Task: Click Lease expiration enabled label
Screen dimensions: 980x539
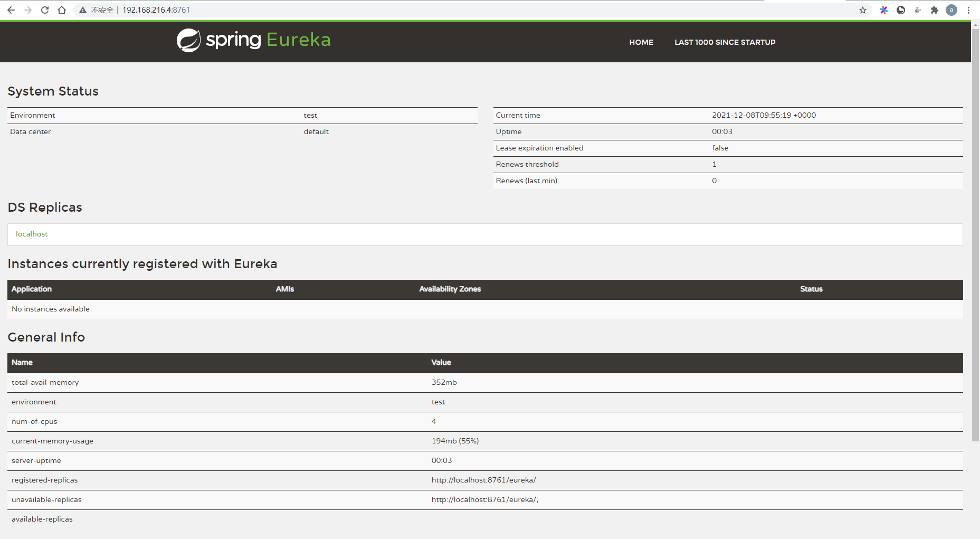Action: [539, 148]
